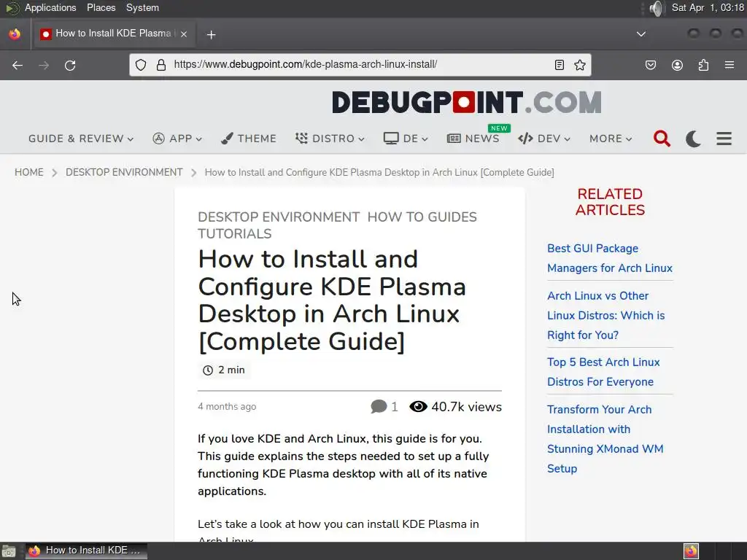747x560 pixels.
Task: Toggle reader view icon in address bar
Action: (x=560, y=65)
